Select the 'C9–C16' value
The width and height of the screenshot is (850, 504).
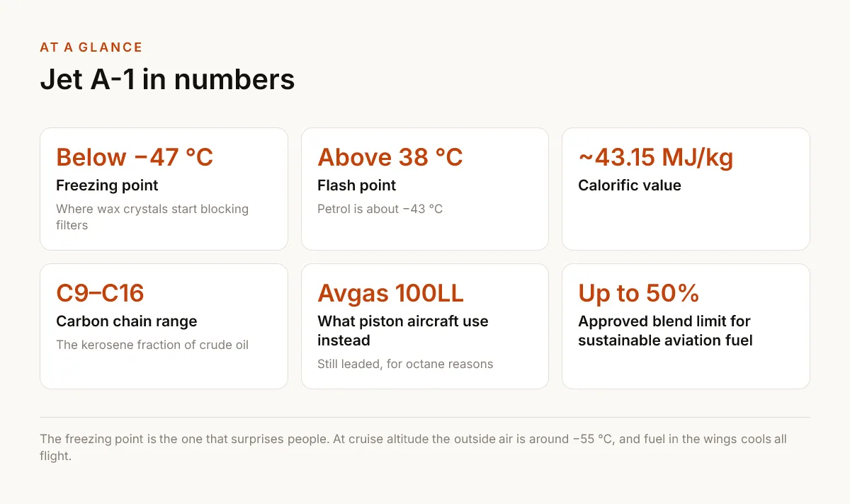[x=100, y=293]
